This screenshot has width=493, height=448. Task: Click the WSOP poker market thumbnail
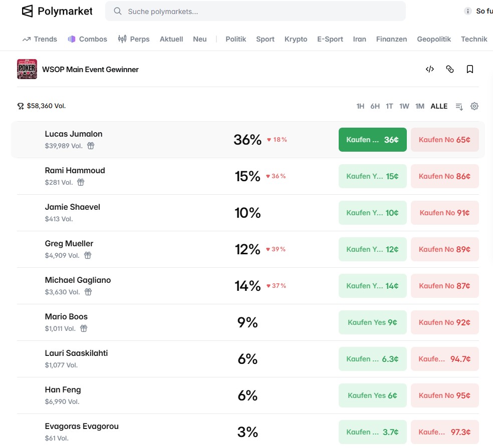click(27, 69)
